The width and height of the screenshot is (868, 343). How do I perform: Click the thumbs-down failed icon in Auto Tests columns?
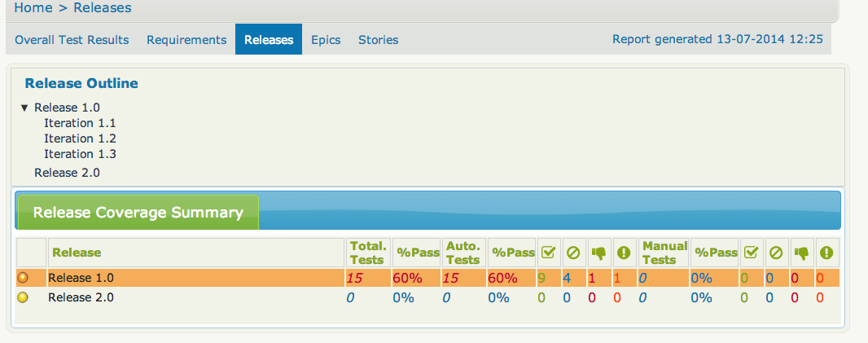point(598,253)
